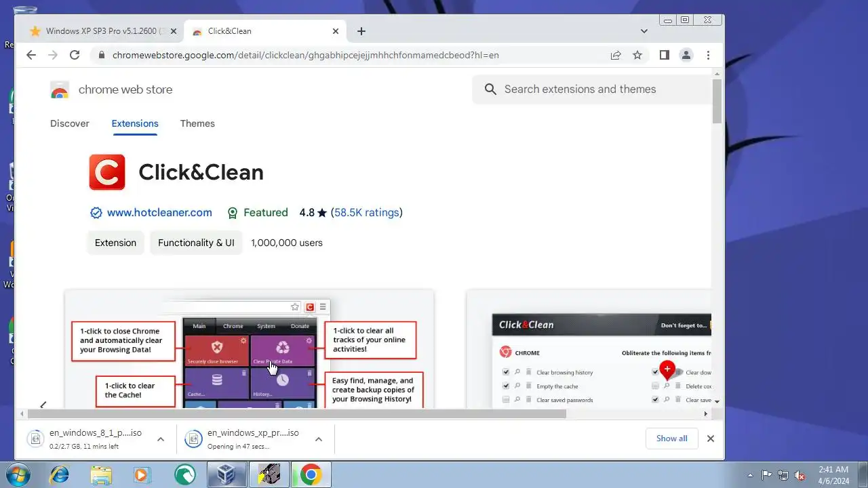
Task: Open Windows Explorer from taskbar
Action: point(101,474)
